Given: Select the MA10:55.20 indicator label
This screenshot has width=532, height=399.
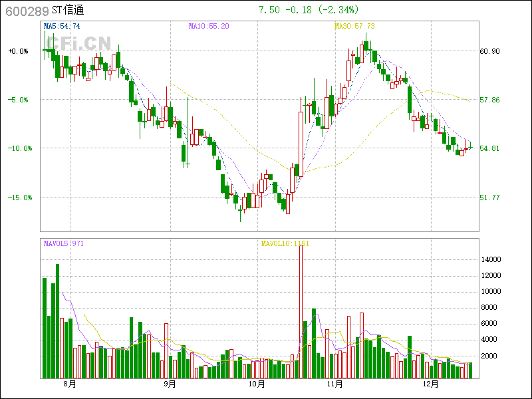Looking at the screenshot, I should click(209, 26).
